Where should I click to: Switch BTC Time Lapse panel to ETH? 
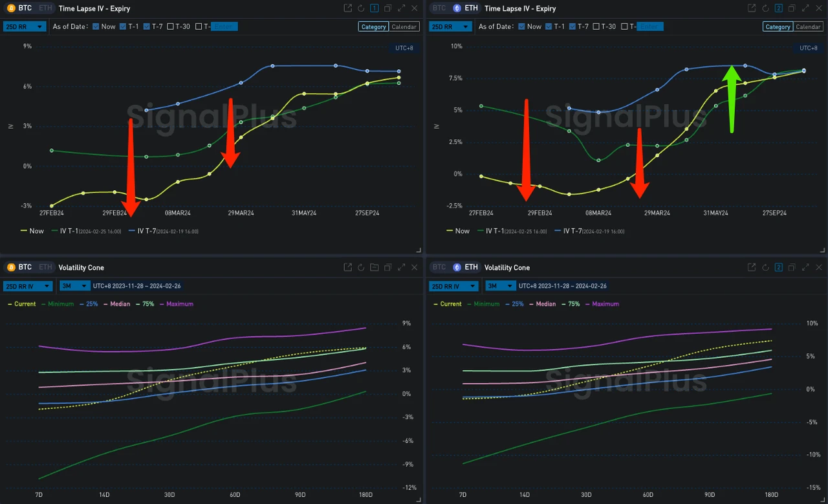(45, 8)
